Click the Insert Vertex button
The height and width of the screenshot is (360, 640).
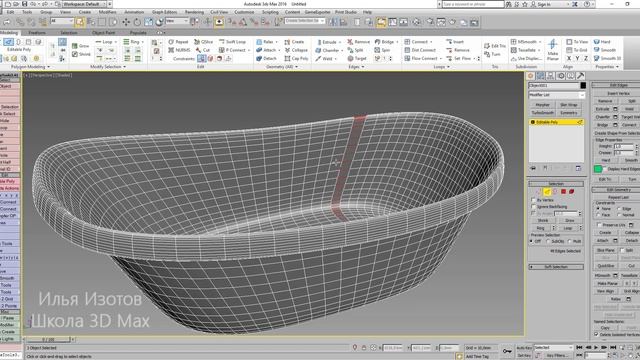(x=618, y=93)
